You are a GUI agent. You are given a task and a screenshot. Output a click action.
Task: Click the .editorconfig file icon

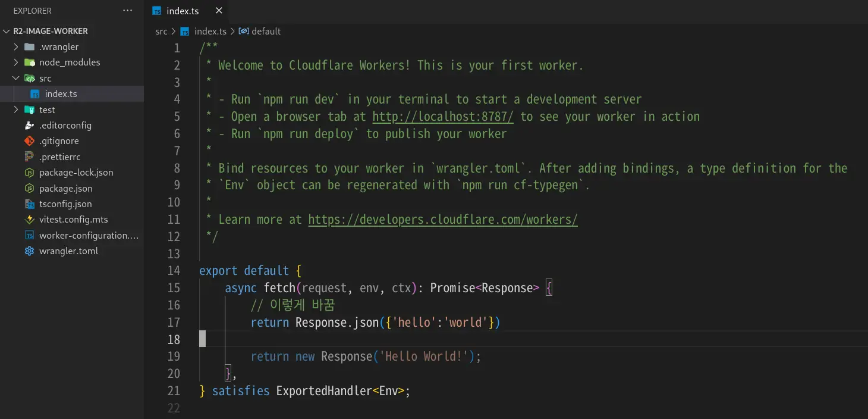click(29, 126)
